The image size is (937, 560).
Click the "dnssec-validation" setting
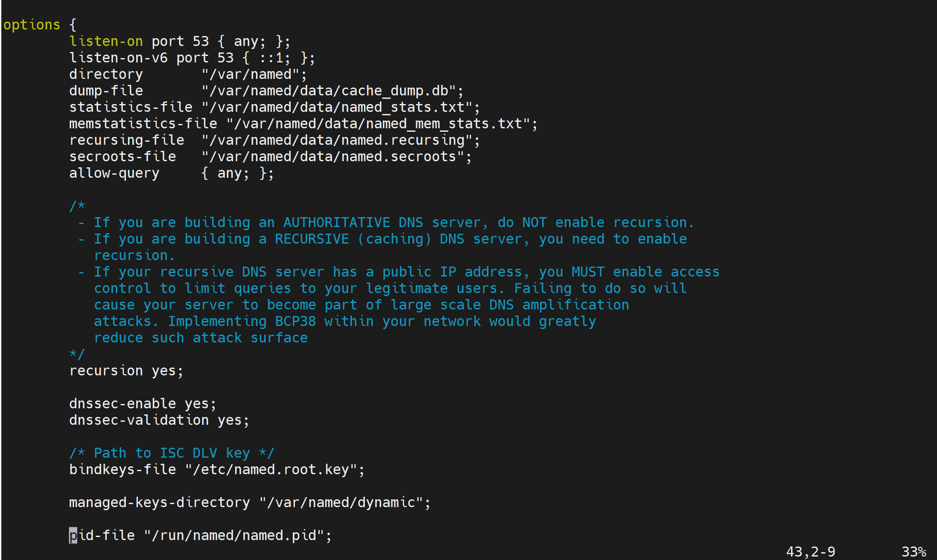pos(139,420)
